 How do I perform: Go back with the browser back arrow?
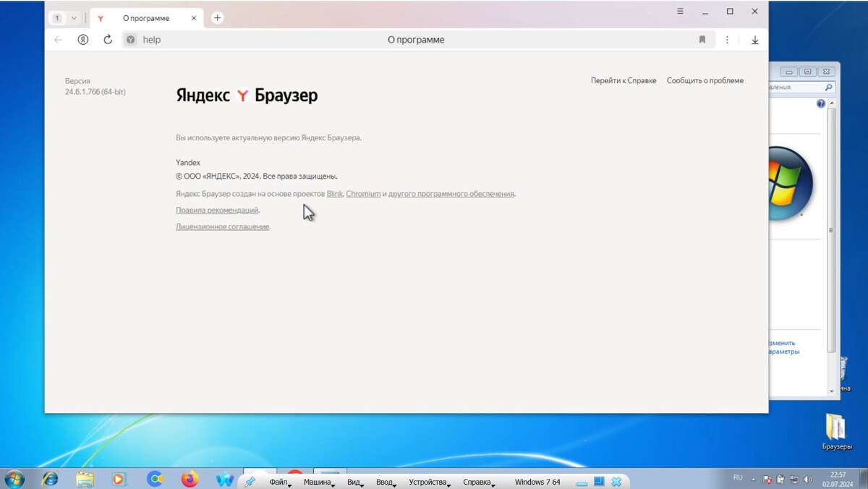[59, 40]
